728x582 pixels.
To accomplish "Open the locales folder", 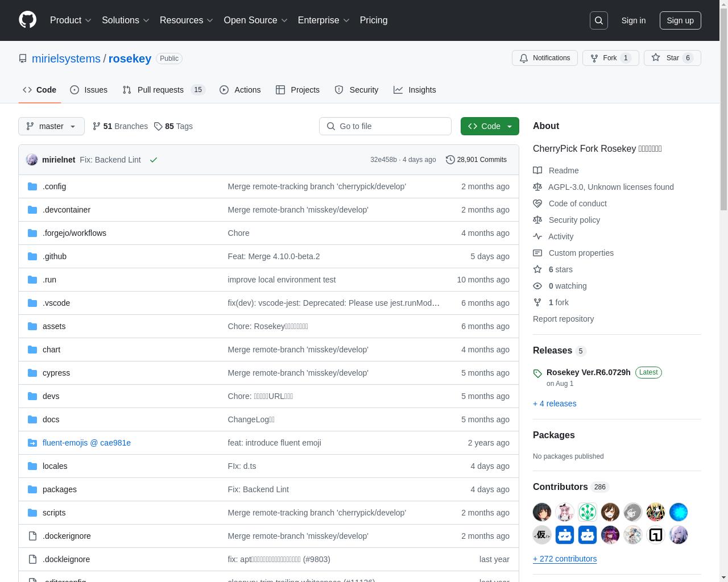I will pyautogui.click(x=55, y=466).
